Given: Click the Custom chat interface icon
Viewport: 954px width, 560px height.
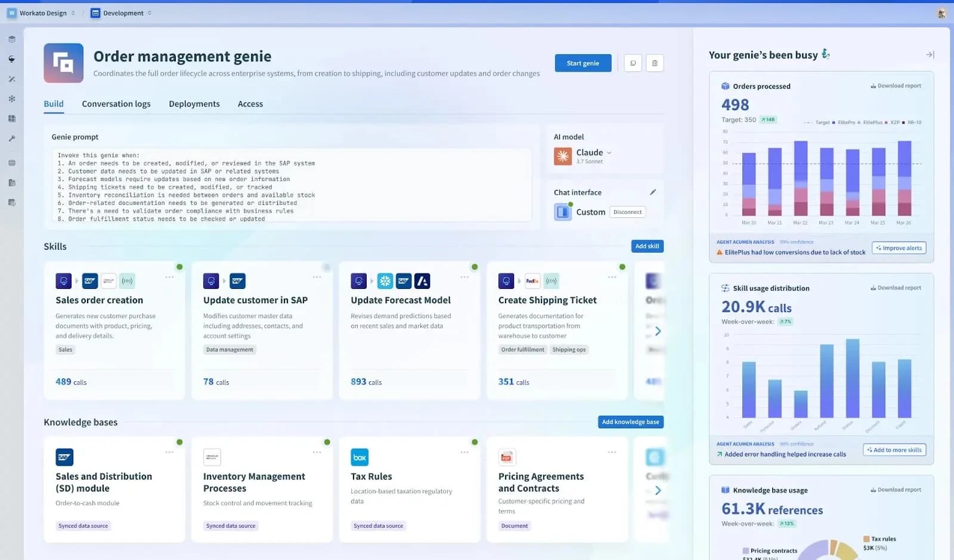Looking at the screenshot, I should 563,211.
